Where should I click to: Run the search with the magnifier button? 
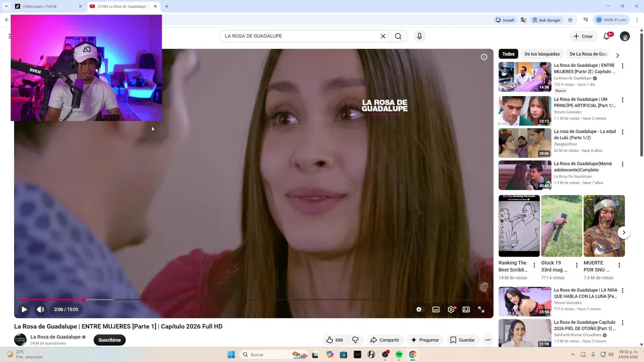[398, 36]
